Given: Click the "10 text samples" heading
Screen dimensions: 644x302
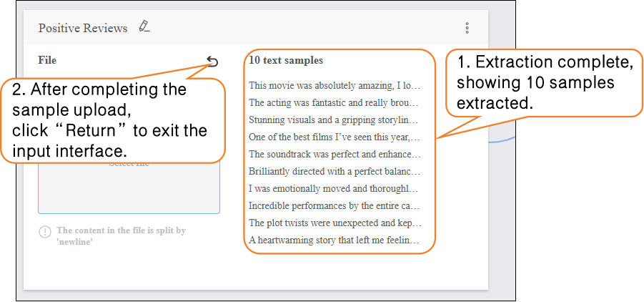Looking at the screenshot, I should (286, 61).
